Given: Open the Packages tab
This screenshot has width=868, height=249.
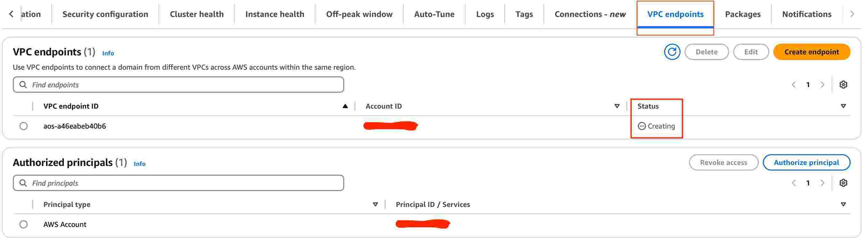Looking at the screenshot, I should pos(743,14).
